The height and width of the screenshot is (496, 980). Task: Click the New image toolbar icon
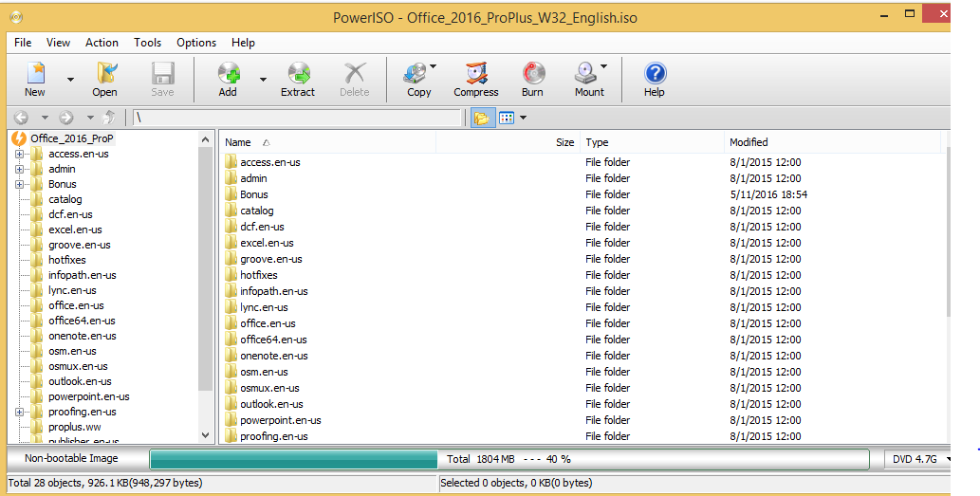tap(35, 73)
